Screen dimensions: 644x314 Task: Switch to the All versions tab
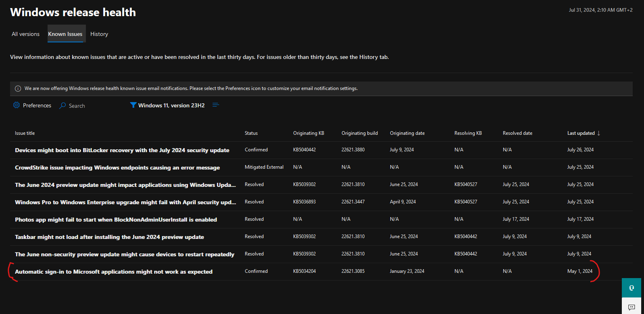26,34
